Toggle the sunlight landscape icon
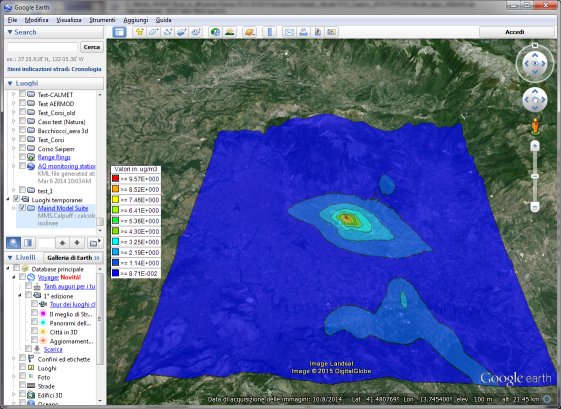The image size is (561, 409). tap(229, 32)
